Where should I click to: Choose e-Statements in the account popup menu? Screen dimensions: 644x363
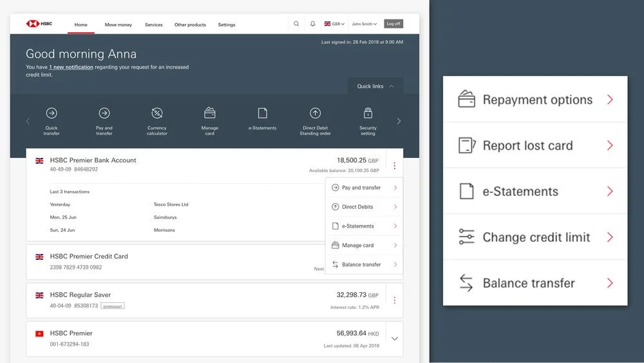(x=365, y=226)
